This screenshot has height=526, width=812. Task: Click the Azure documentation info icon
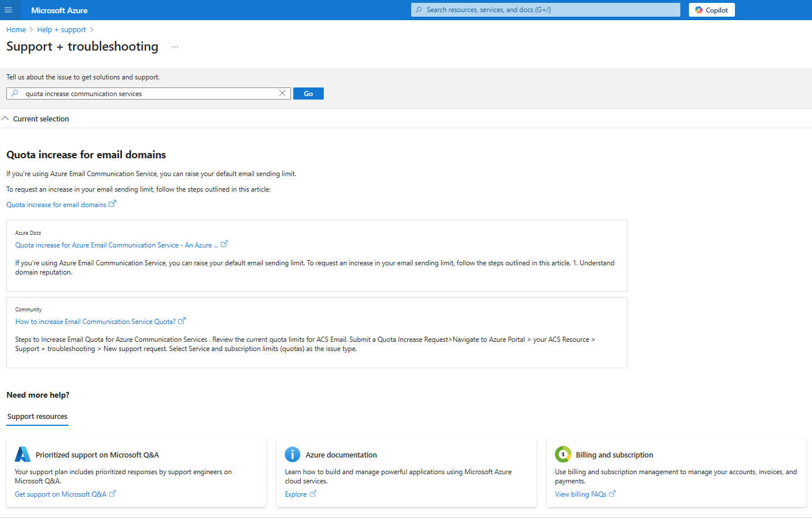point(292,454)
